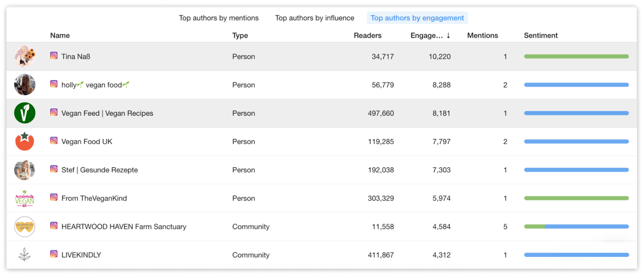The width and height of the screenshot is (644, 277).
Task: Click Instagram icon beside LIVEKINDLY
Action: pos(54,254)
